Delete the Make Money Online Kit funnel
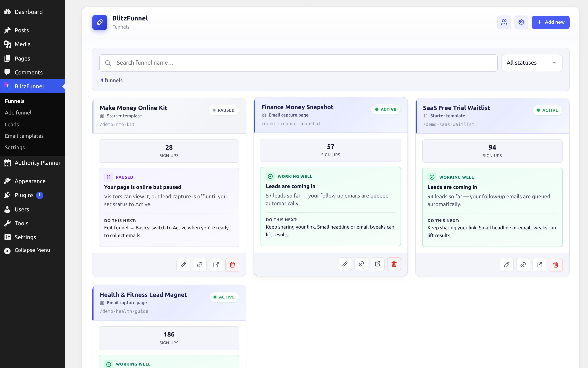The width and height of the screenshot is (588, 368). (232, 265)
